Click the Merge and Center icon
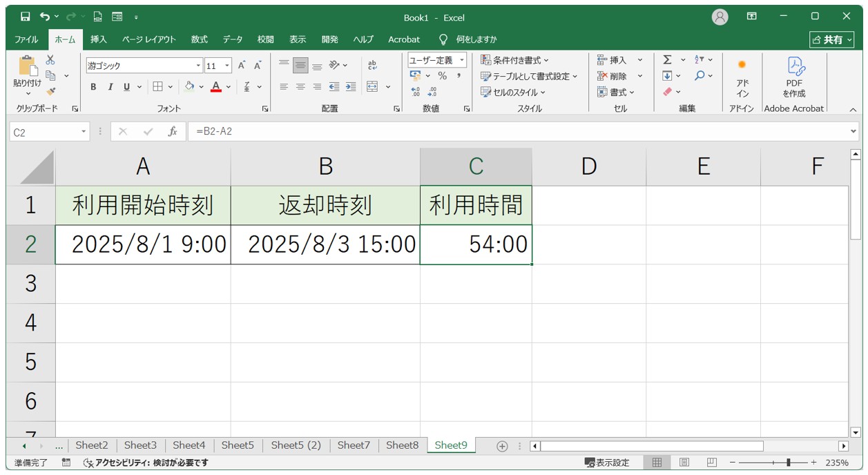Viewport: 868px width, 475px height. coord(372,87)
